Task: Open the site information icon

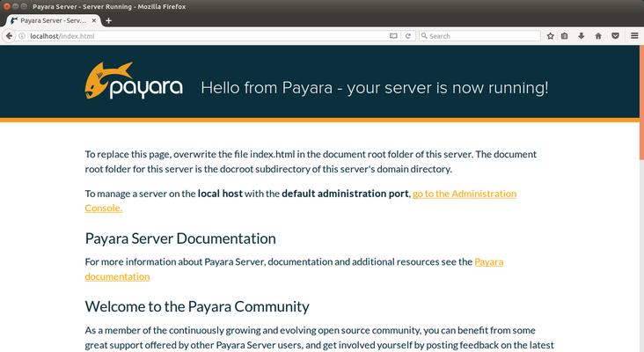Action: (22, 36)
